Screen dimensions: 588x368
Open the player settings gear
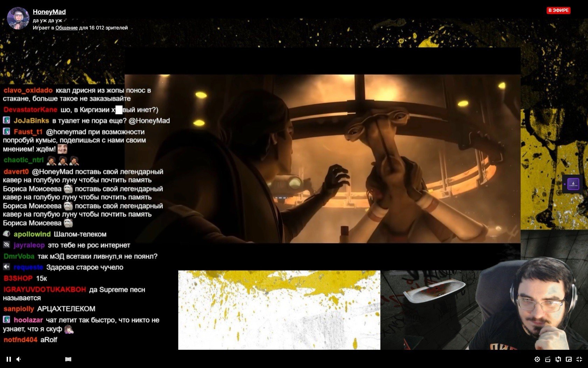(x=537, y=359)
